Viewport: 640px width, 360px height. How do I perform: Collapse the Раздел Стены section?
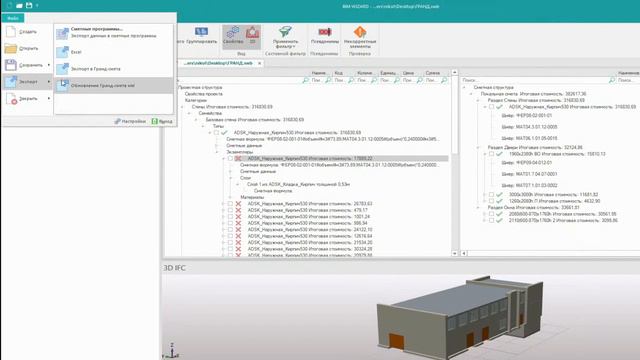click(x=478, y=100)
